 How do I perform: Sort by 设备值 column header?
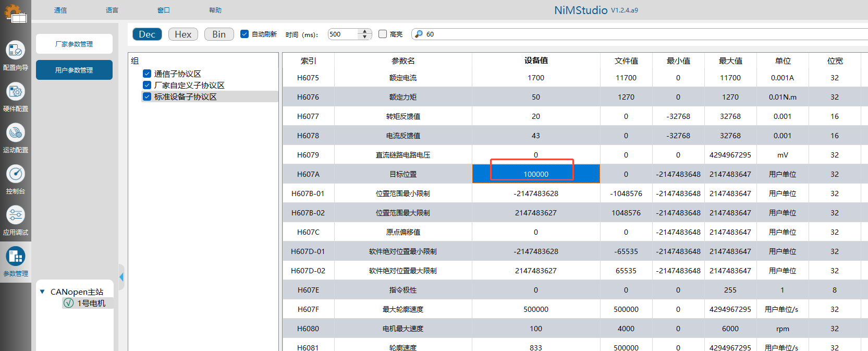(x=536, y=60)
